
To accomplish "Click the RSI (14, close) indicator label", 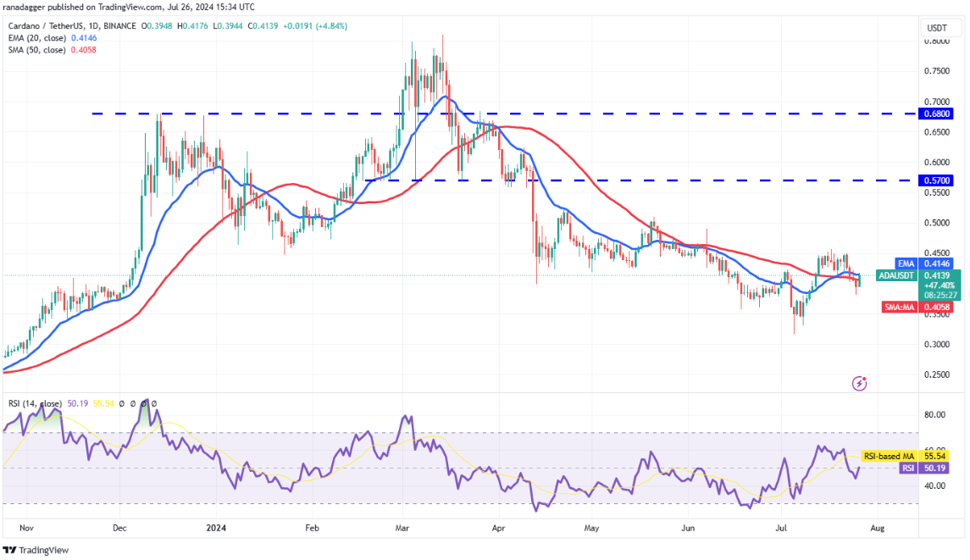I will (x=35, y=403).
